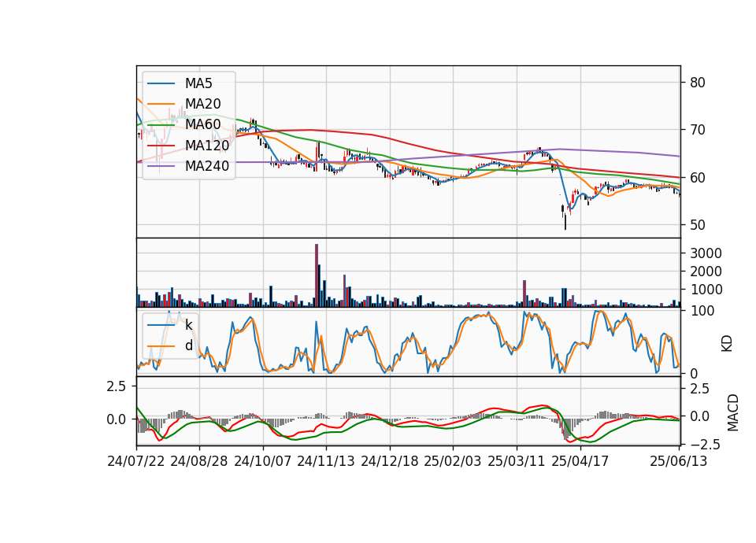Click the 24/11/13 date label
Viewport: 756px width, 543px height.
click(x=326, y=461)
